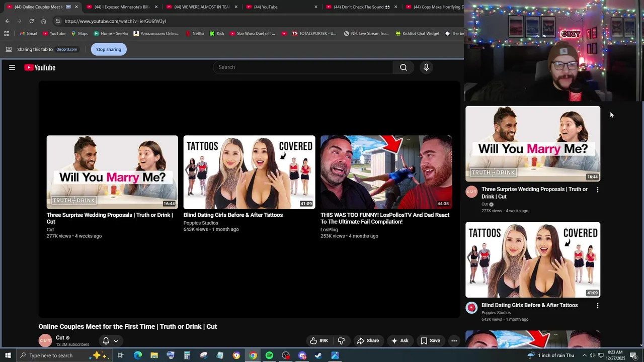Click the Cut channel name link
The height and width of the screenshot is (362, 644).
point(60,338)
